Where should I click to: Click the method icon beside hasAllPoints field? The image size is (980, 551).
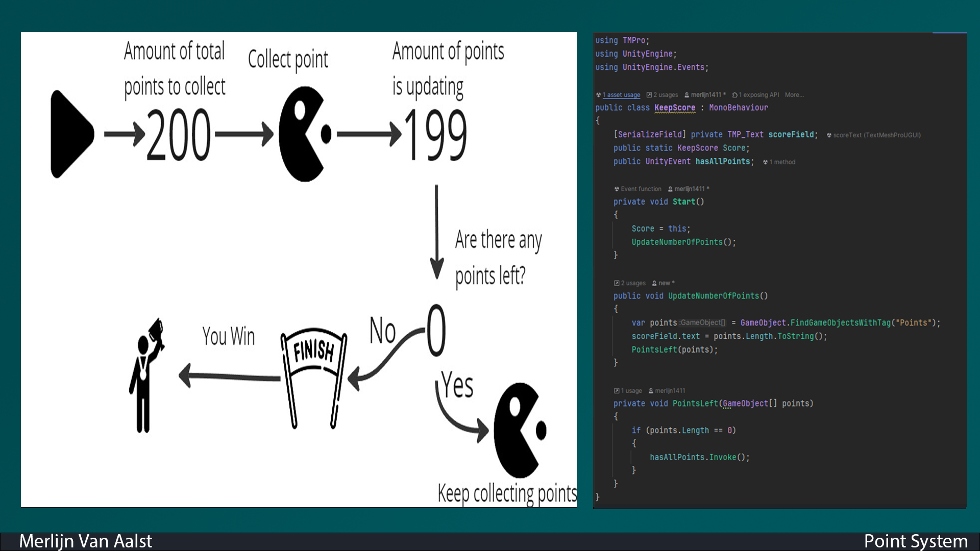765,162
